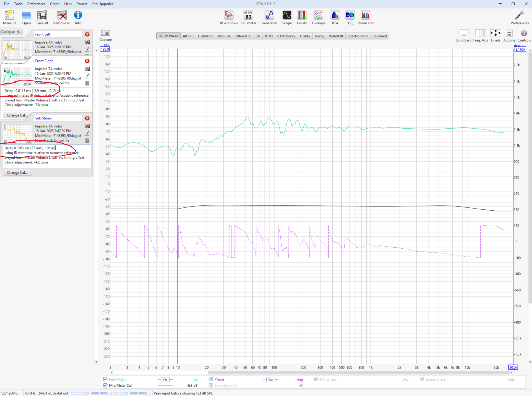Select the Sub Stereo measurement thumbnail
The width and height of the screenshot is (532, 396).
coord(17,134)
